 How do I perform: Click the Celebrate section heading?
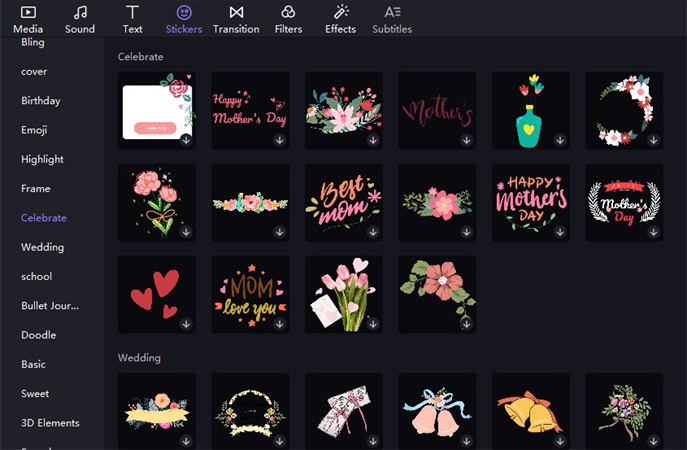tap(141, 57)
